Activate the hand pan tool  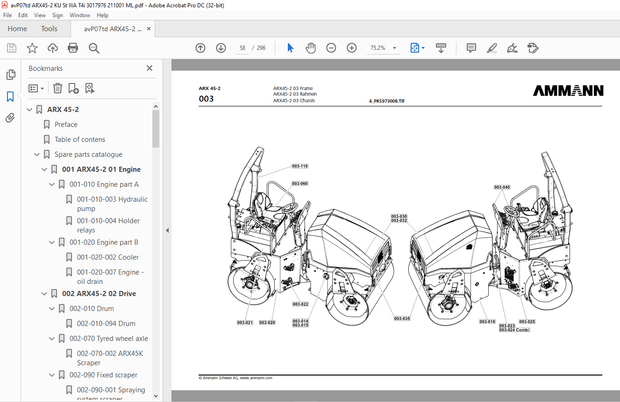point(311,48)
